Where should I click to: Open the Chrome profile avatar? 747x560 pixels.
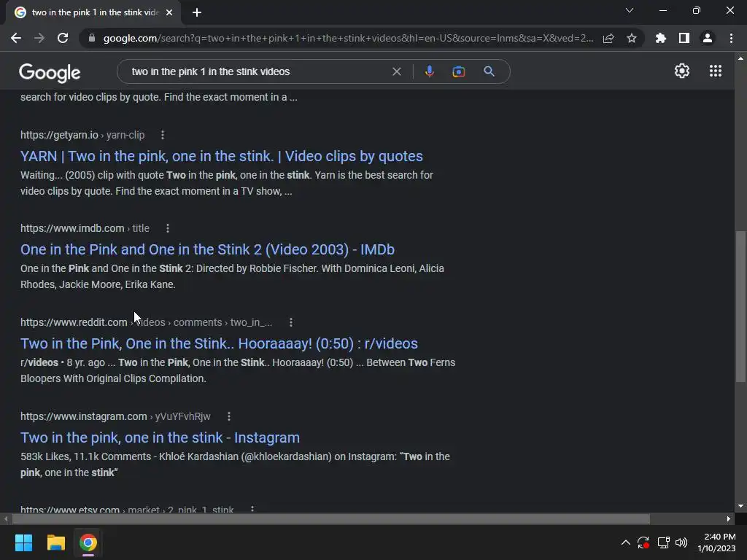708,38
